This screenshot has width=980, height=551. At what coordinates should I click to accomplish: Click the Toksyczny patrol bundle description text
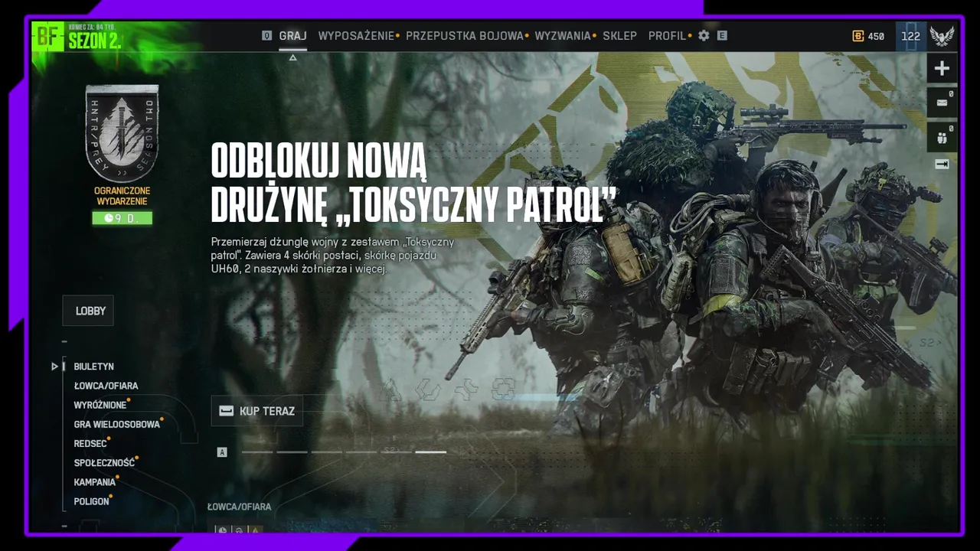pyautogui.click(x=332, y=256)
